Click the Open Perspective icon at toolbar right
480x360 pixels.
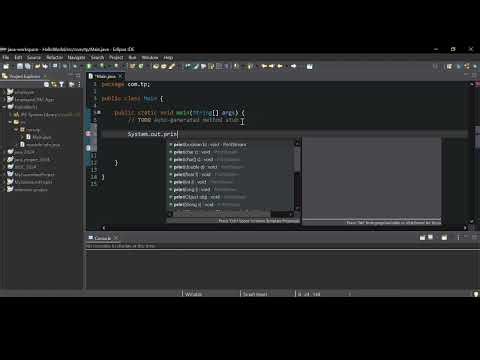(x=449, y=66)
